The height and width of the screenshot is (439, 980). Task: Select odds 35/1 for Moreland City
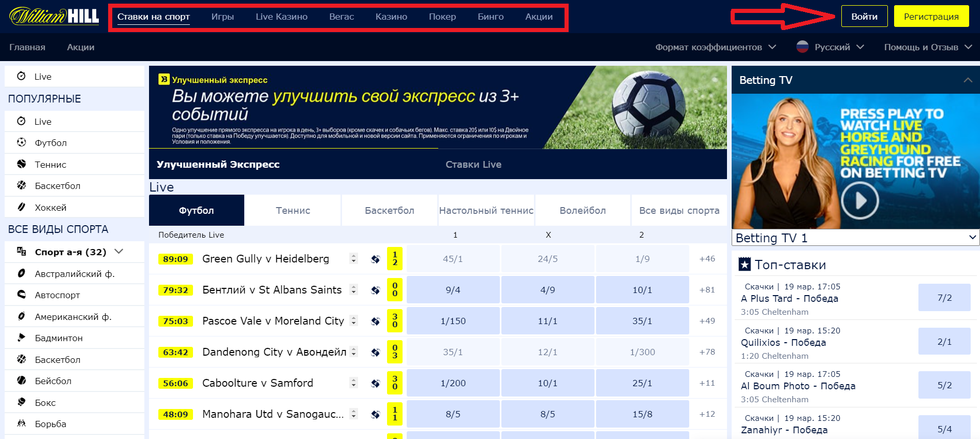(642, 321)
